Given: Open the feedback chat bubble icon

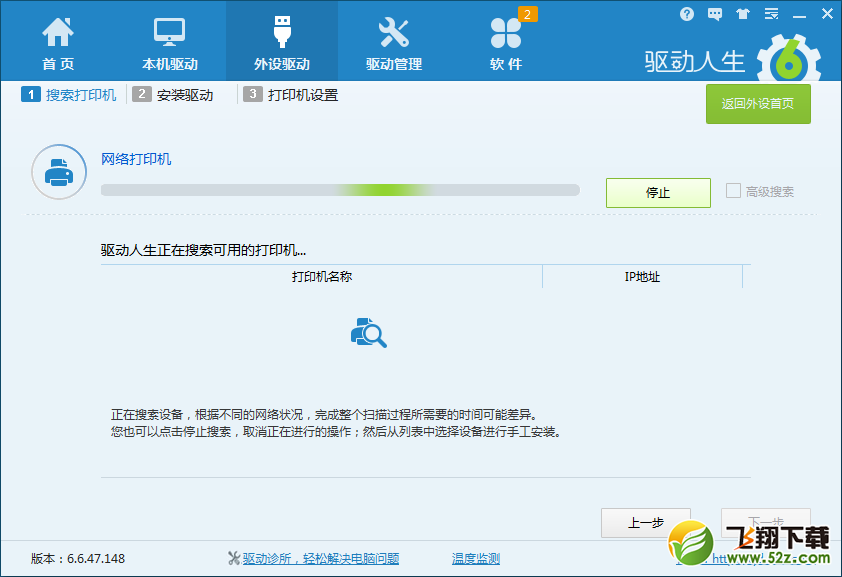Looking at the screenshot, I should pyautogui.click(x=715, y=14).
